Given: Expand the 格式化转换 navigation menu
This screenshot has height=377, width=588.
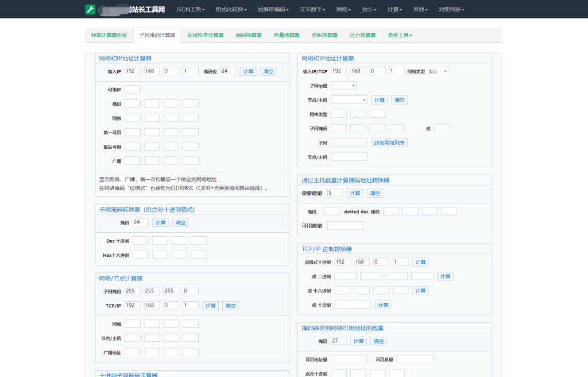Looking at the screenshot, I should point(231,9).
